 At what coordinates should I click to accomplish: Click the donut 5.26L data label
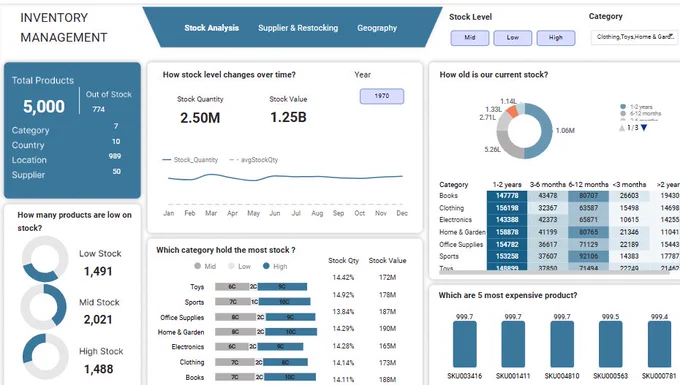point(493,150)
